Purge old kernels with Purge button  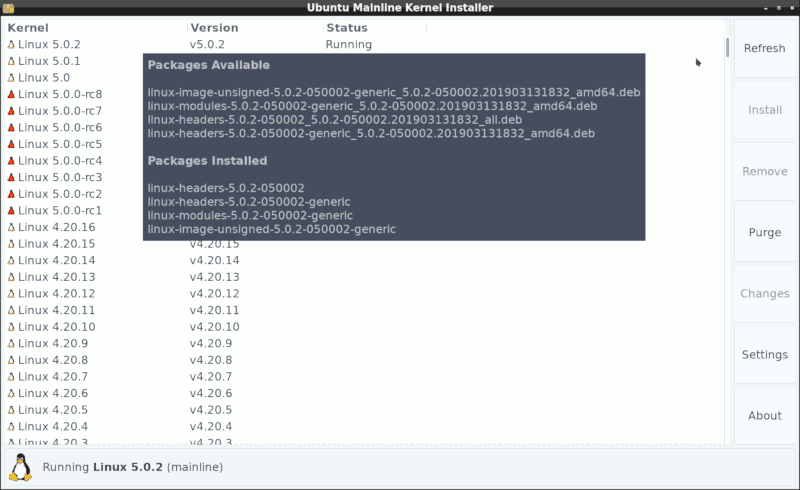point(764,232)
